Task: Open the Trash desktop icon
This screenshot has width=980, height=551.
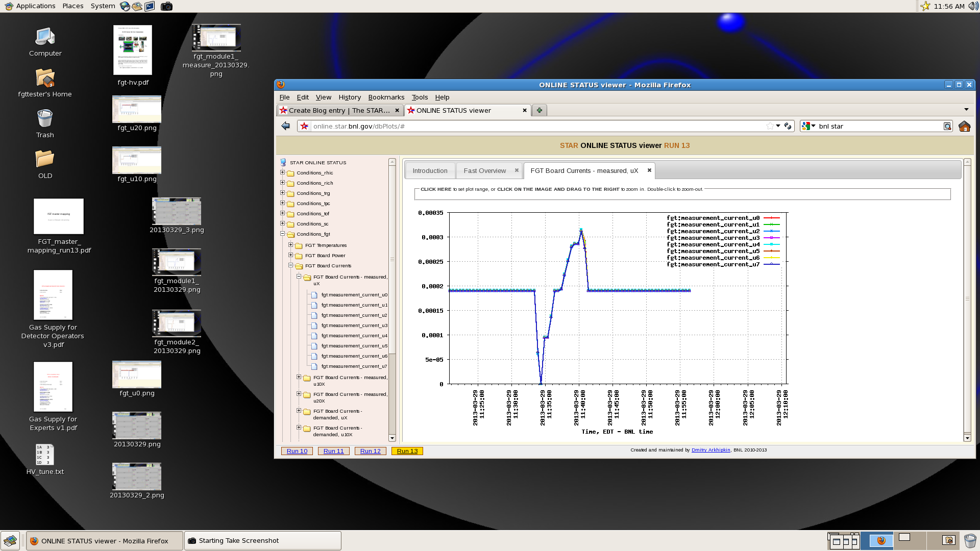Action: pos(45,118)
